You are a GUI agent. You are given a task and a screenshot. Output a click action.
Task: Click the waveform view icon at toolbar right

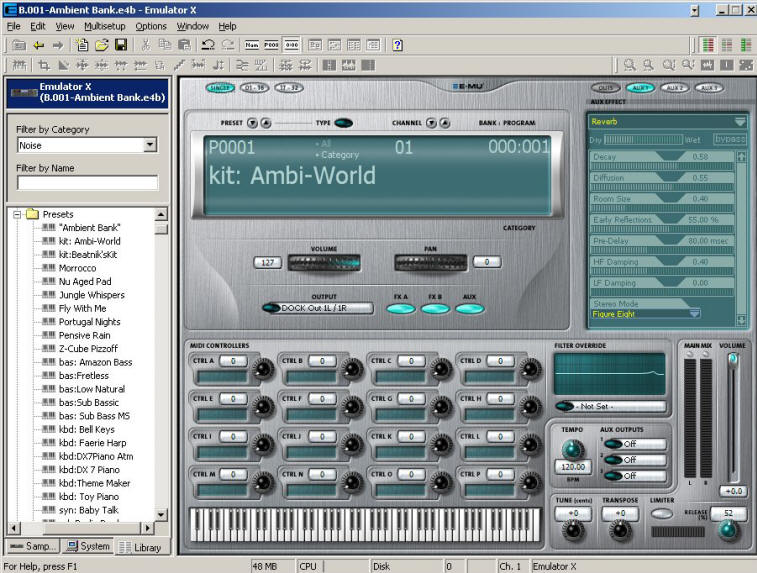click(707, 65)
